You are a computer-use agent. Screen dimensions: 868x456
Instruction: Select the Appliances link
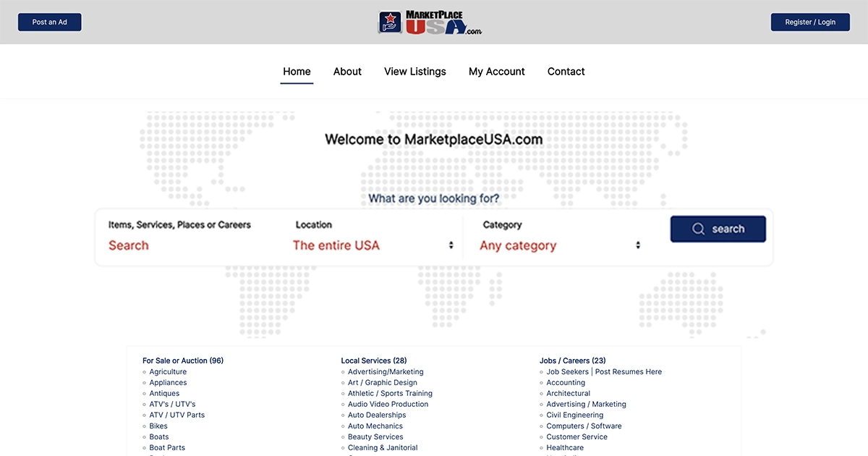tap(168, 383)
